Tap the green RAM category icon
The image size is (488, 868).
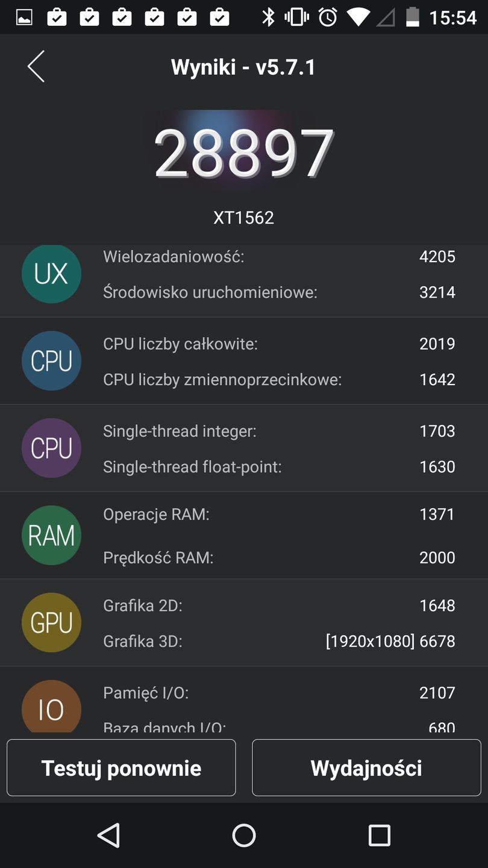[x=51, y=535]
